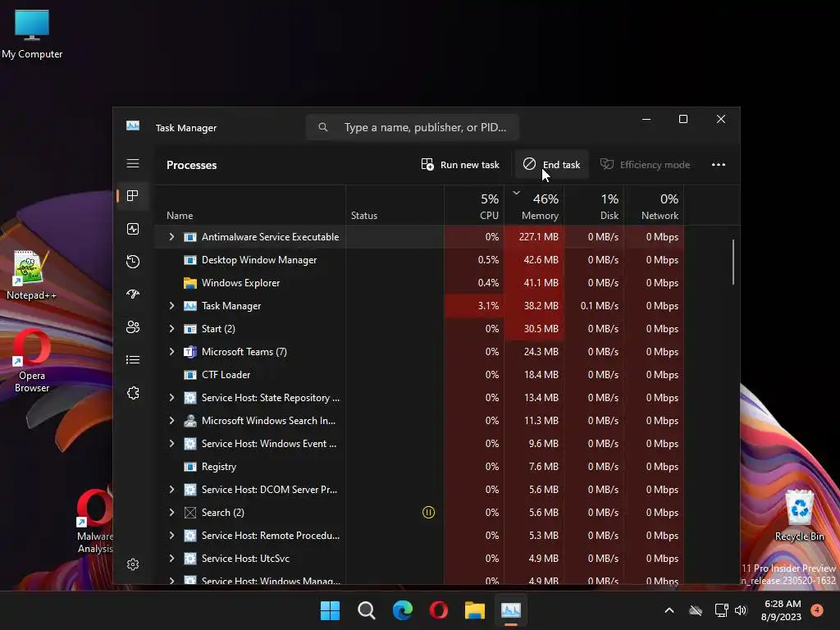Click the Task Manager taskbar icon

511,610
